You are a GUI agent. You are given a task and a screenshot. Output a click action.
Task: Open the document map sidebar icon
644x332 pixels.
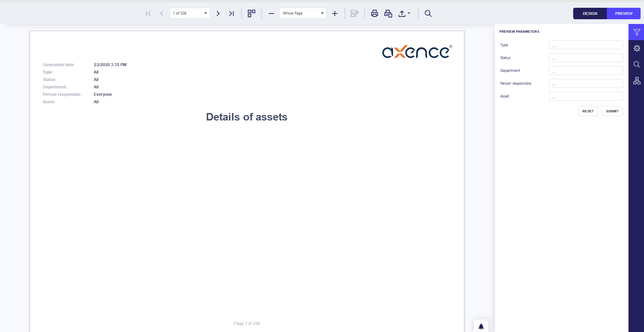click(x=637, y=81)
